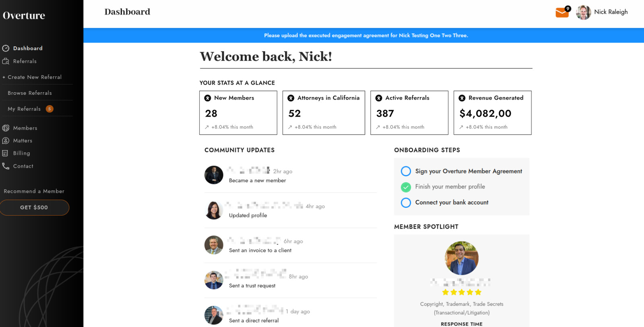This screenshot has height=327, width=644.
Task: Click the GET $500 button
Action: coord(34,207)
